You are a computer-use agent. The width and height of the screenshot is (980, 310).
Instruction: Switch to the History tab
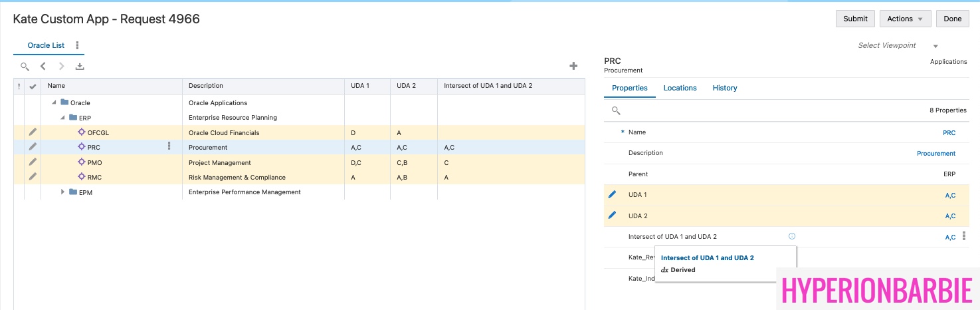724,88
